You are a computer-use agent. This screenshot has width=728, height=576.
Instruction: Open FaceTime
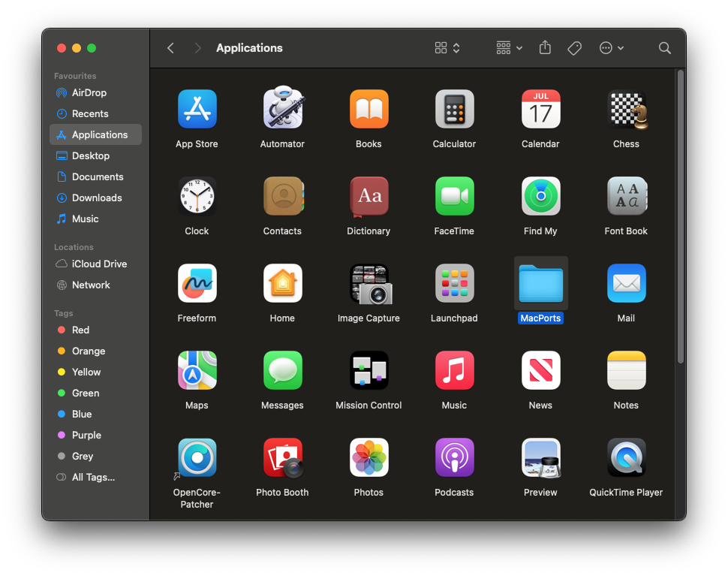point(454,196)
